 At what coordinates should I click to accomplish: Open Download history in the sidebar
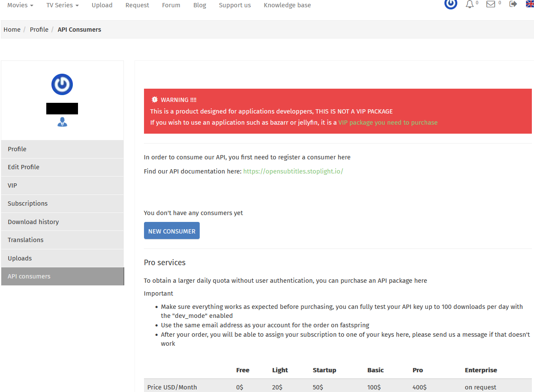coord(33,221)
